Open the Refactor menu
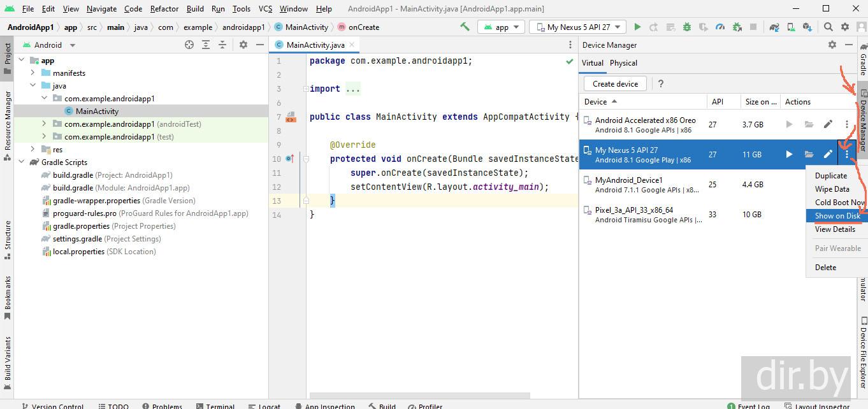The width and height of the screenshot is (868, 409). (164, 9)
